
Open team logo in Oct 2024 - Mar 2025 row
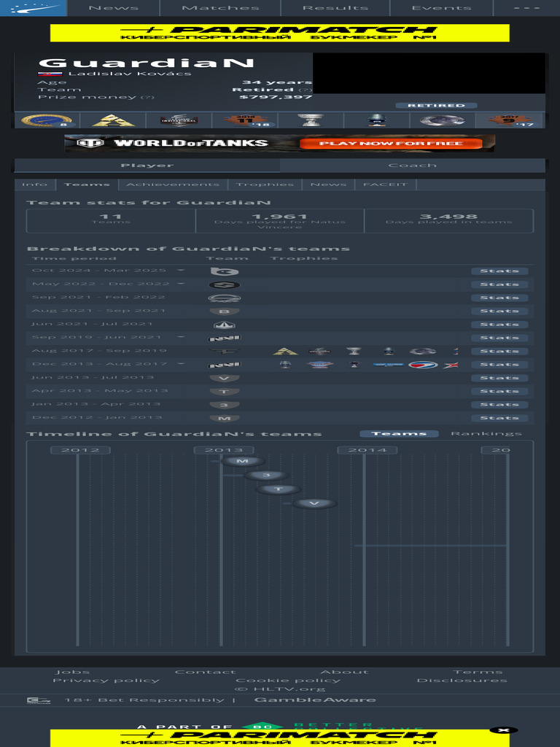point(225,271)
